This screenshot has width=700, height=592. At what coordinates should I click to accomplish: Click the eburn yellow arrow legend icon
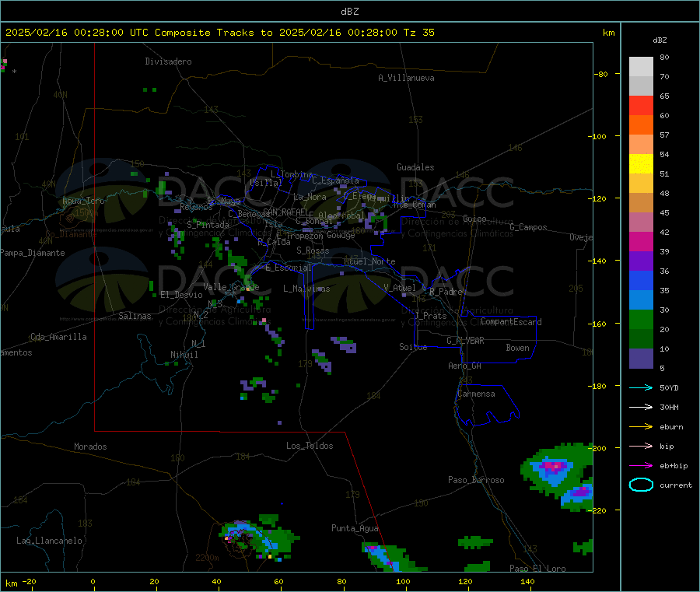coord(641,427)
